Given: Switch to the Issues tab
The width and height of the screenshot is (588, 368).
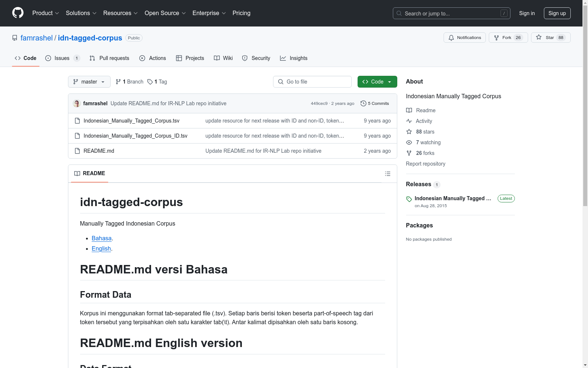Looking at the screenshot, I should tap(62, 58).
